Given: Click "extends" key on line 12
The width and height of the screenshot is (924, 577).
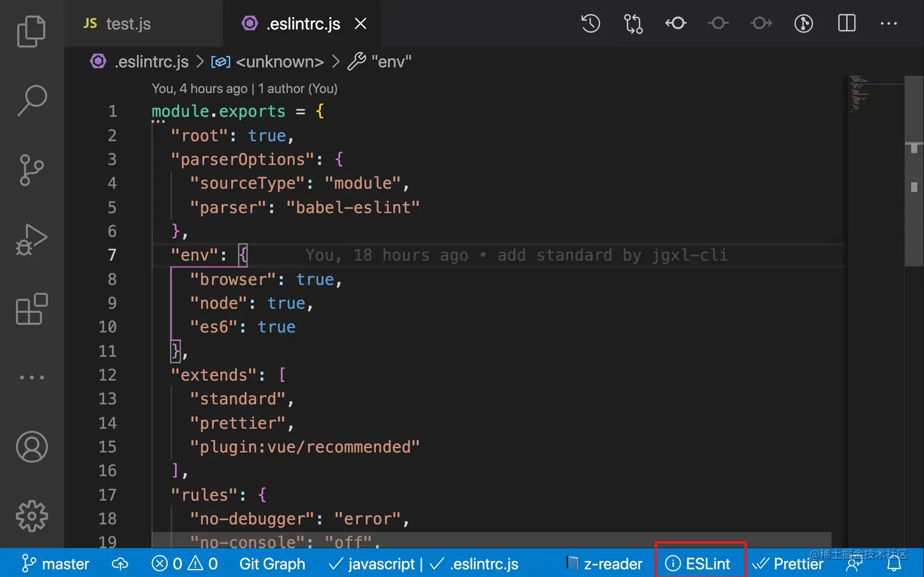Looking at the screenshot, I should [214, 375].
